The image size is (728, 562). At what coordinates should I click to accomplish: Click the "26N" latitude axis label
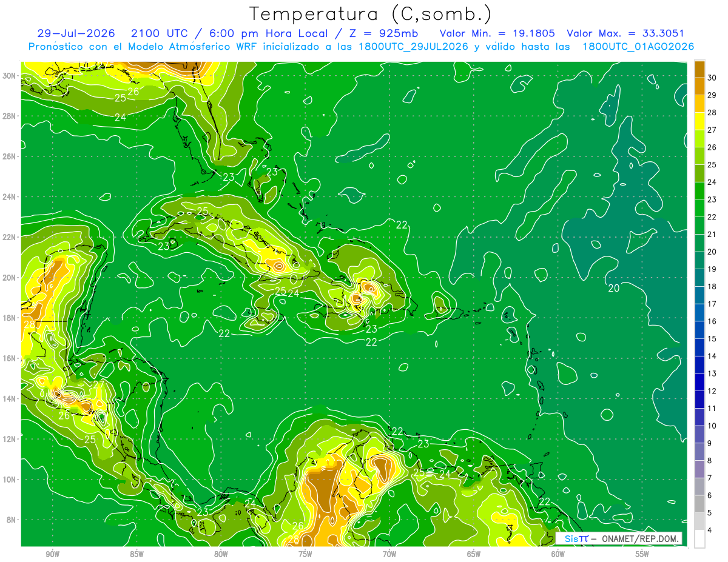(9, 156)
